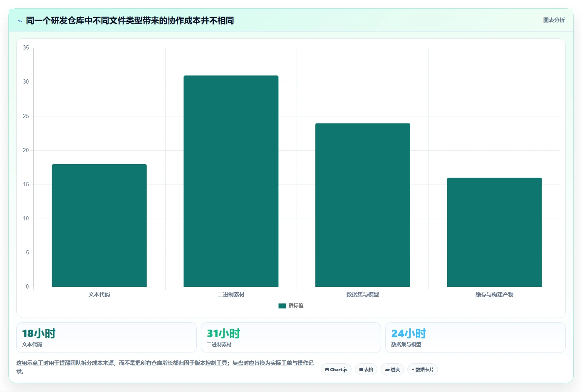Select the 进度 tag chip
This screenshot has width=582, height=392.
[x=392, y=370]
